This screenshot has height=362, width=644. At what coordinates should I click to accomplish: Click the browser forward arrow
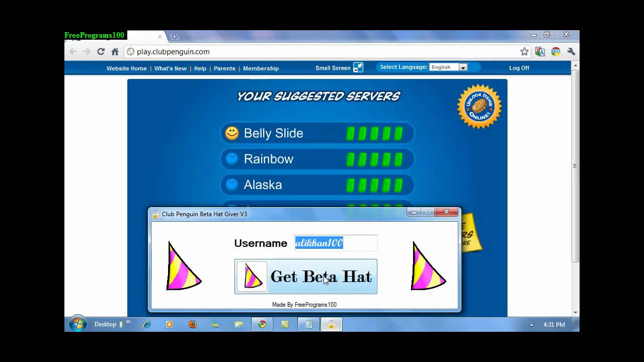click(87, 52)
